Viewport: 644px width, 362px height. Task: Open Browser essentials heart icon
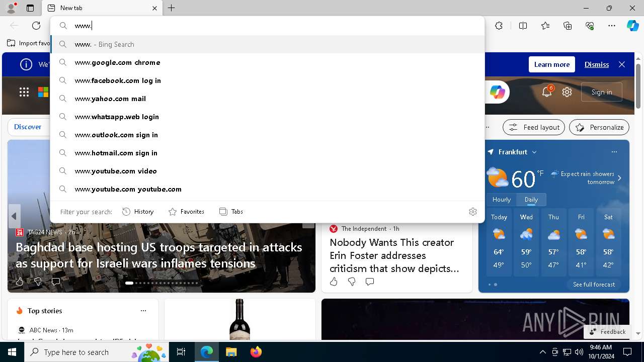(590, 26)
